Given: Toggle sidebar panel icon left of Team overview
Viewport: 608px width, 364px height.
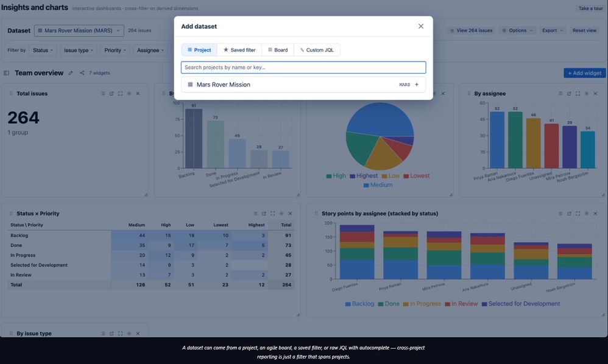Looking at the screenshot, I should (x=6, y=73).
